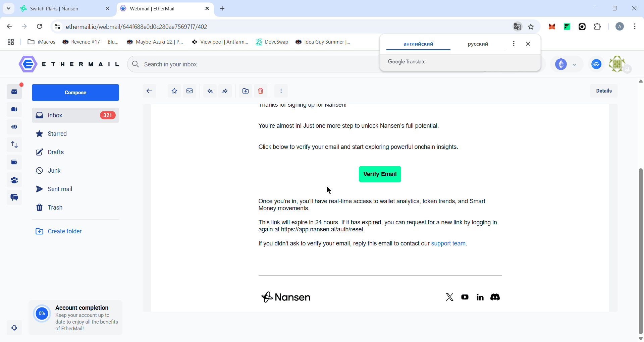Screen dimensions: 644x342
Task: Open Junk folder
Action: [75, 170]
